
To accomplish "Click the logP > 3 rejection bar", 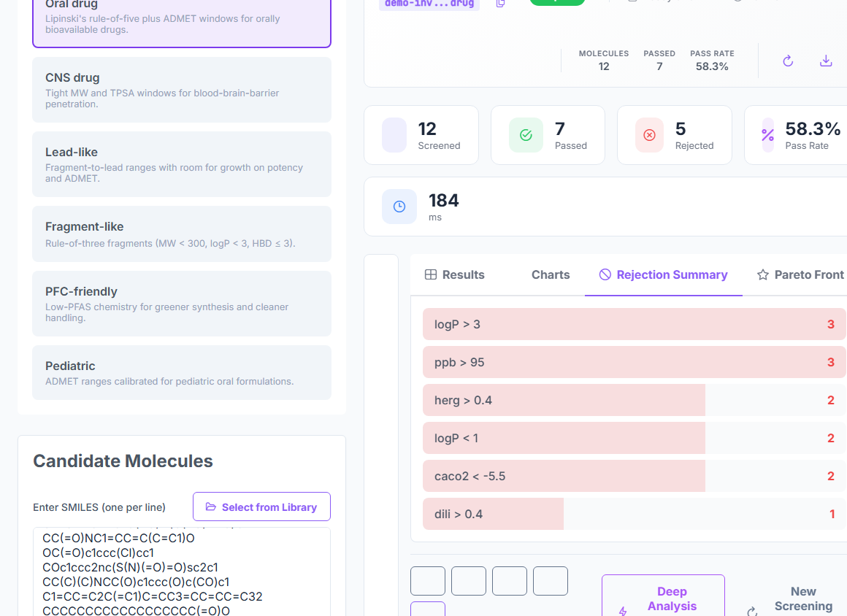I will 635,325.
